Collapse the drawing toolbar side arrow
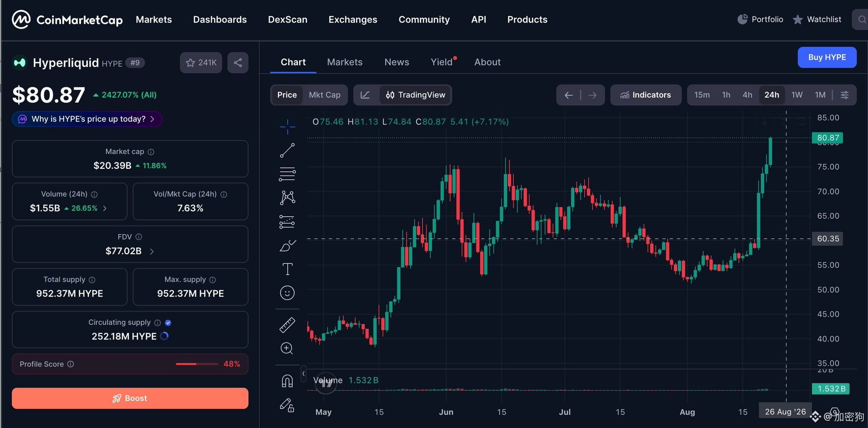The image size is (868, 428). [x=303, y=374]
